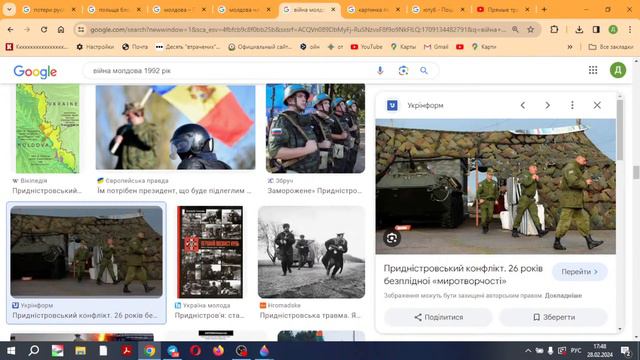Open the notification center icon

[x=625, y=351]
